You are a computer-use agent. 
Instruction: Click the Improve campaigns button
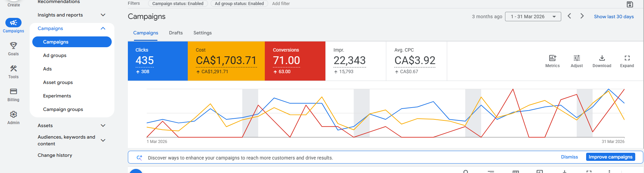610,157
